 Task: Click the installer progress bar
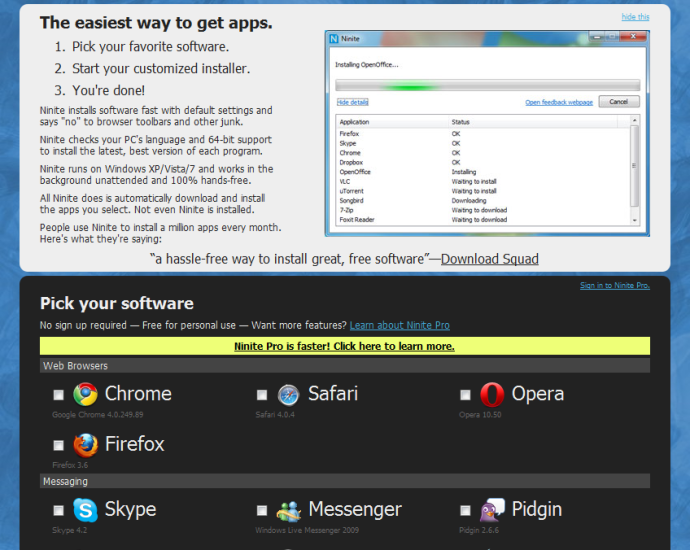tap(487, 85)
